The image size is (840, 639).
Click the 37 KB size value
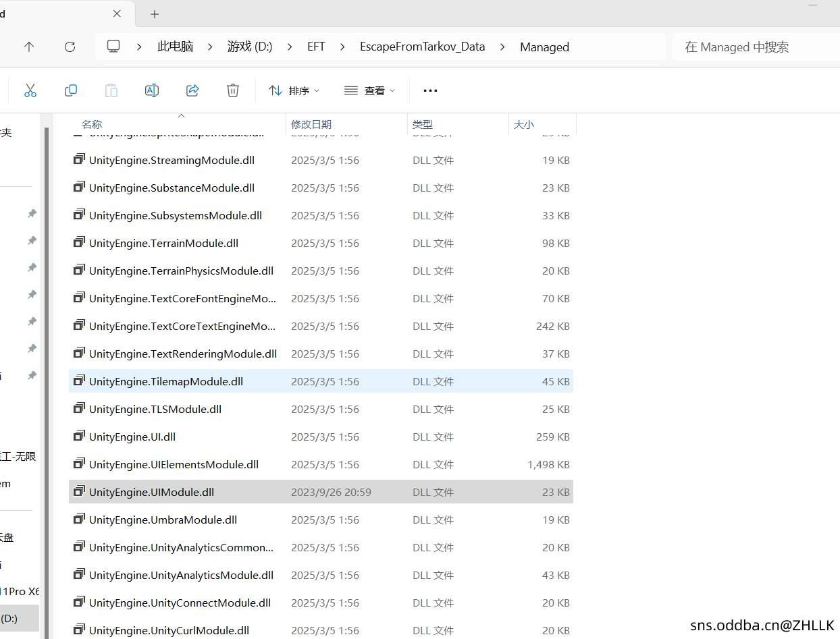556,354
